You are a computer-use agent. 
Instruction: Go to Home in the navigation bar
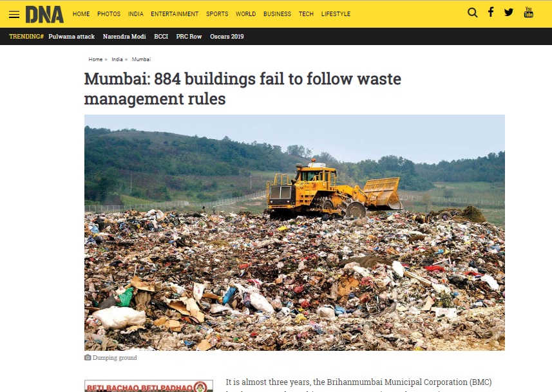pyautogui.click(x=81, y=14)
